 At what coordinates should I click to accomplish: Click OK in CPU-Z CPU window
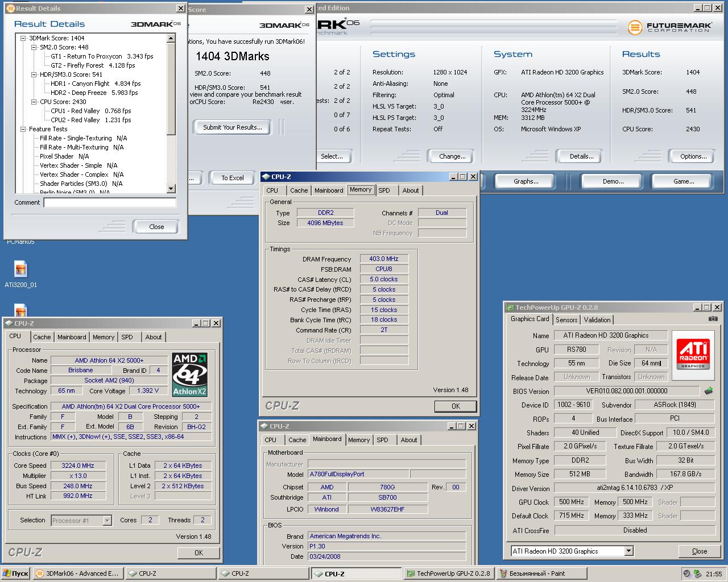198,552
